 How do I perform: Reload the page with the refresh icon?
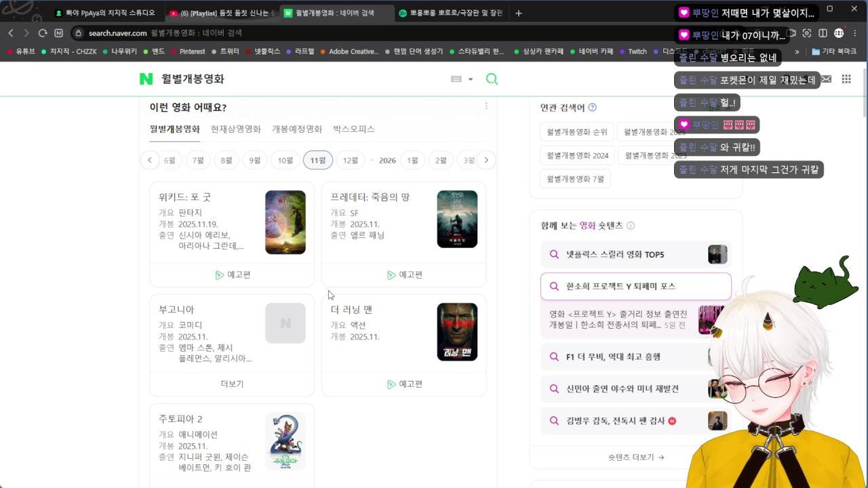tap(42, 33)
